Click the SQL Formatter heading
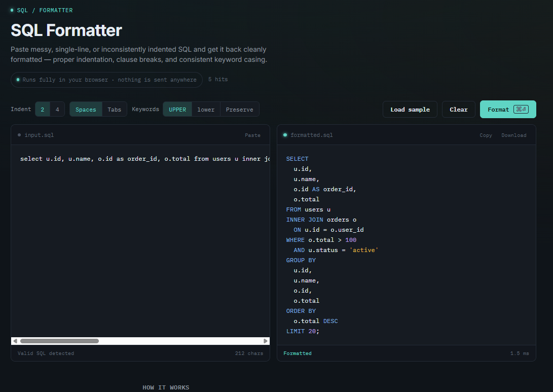Image resolution: width=553 pixels, height=392 pixels. [x=66, y=30]
